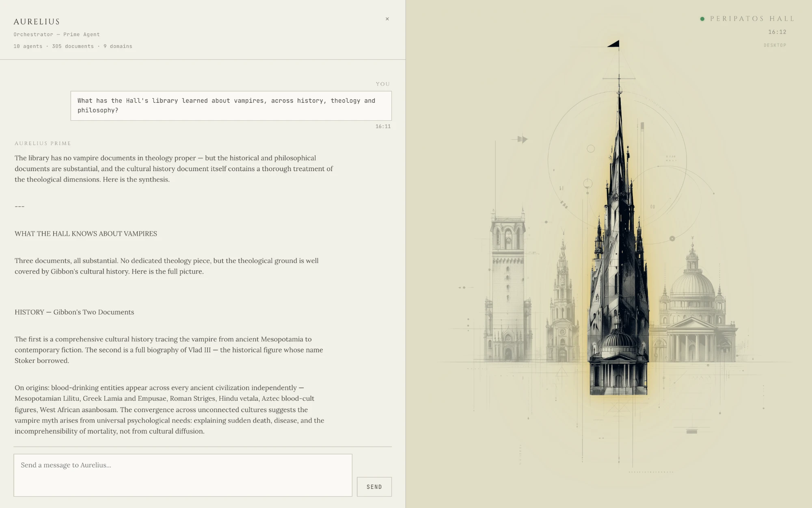Click the '9 domains' stat text
This screenshot has height=508, width=812.
118,46
